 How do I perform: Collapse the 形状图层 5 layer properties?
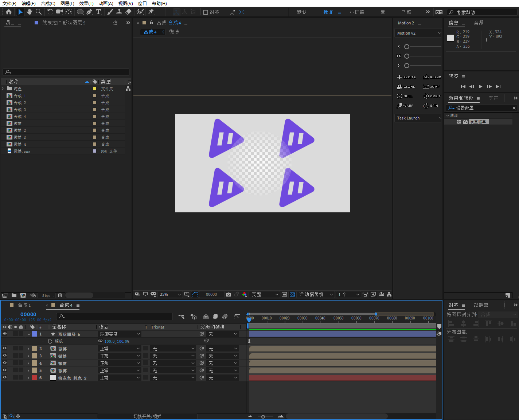click(29, 334)
